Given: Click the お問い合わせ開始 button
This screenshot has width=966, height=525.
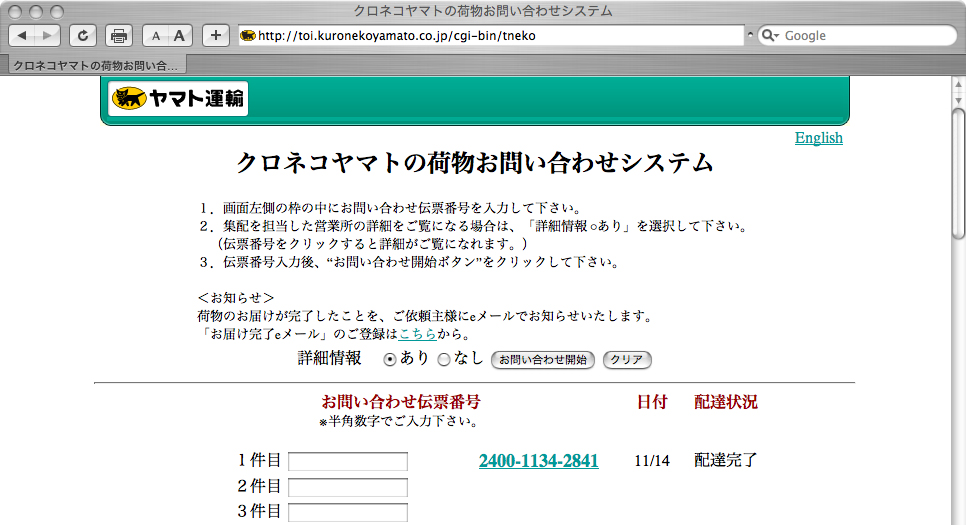Looking at the screenshot, I should click(x=543, y=360).
